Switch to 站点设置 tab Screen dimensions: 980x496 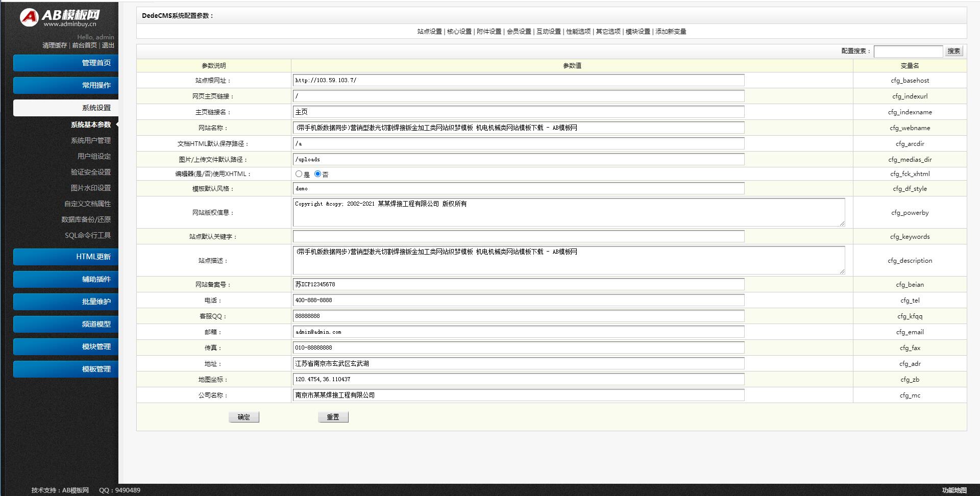coord(429,32)
